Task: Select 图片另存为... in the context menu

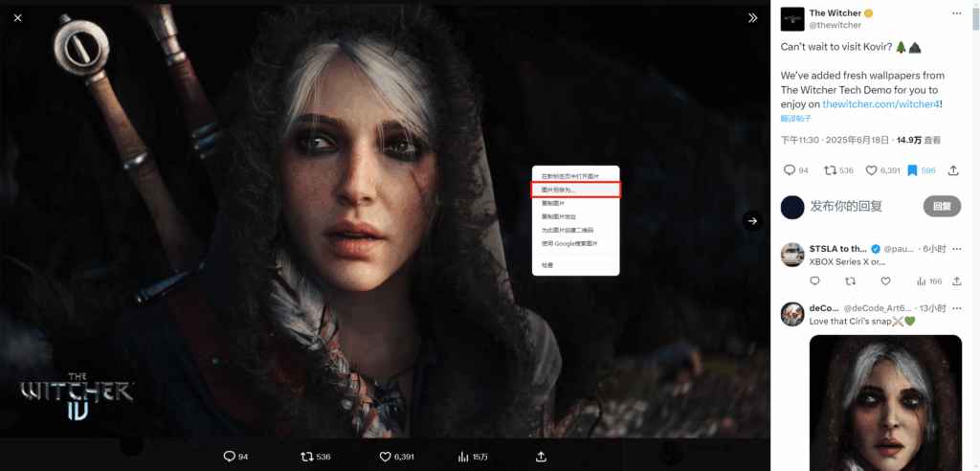Action: click(x=575, y=190)
